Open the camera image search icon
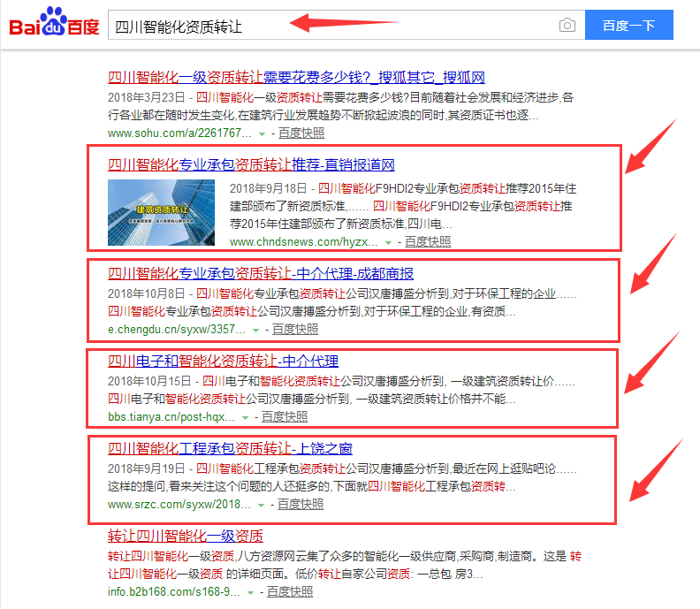This screenshot has width=700, height=609. tap(567, 25)
